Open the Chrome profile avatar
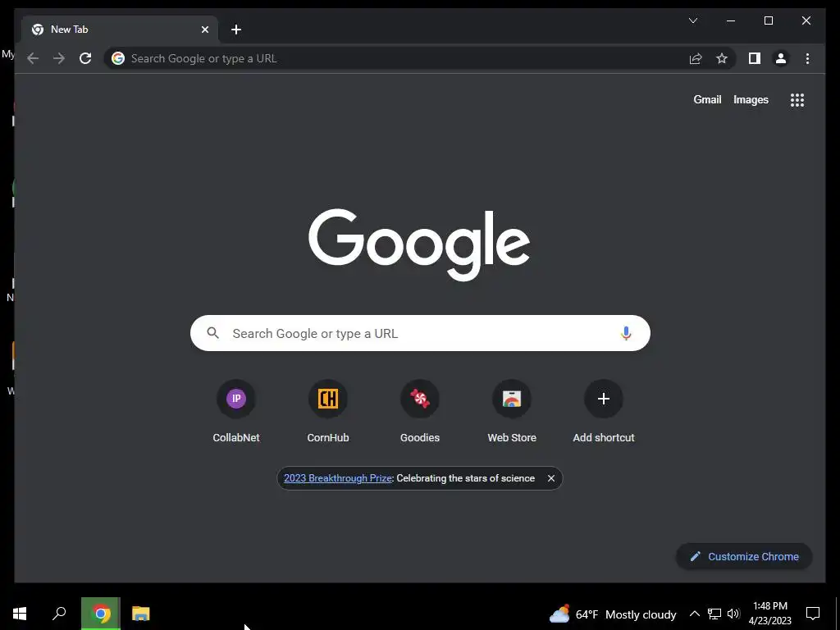Screen dimensions: 840x630 [x=781, y=58]
